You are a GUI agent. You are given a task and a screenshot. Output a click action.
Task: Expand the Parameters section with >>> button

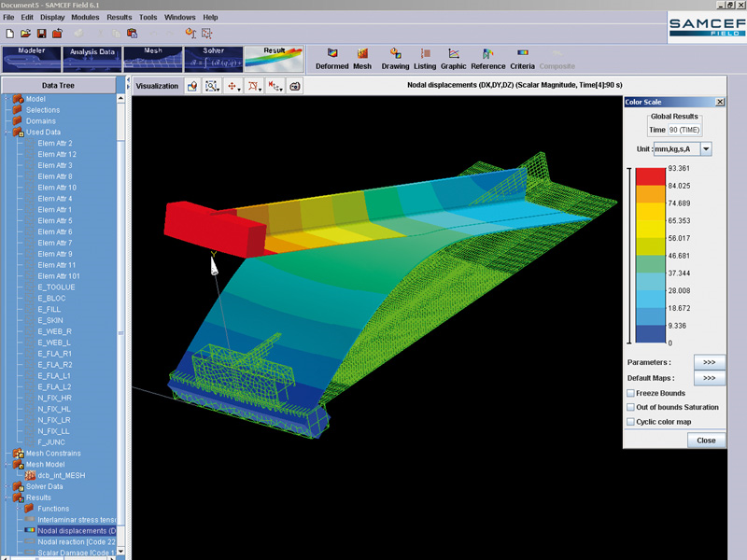709,362
